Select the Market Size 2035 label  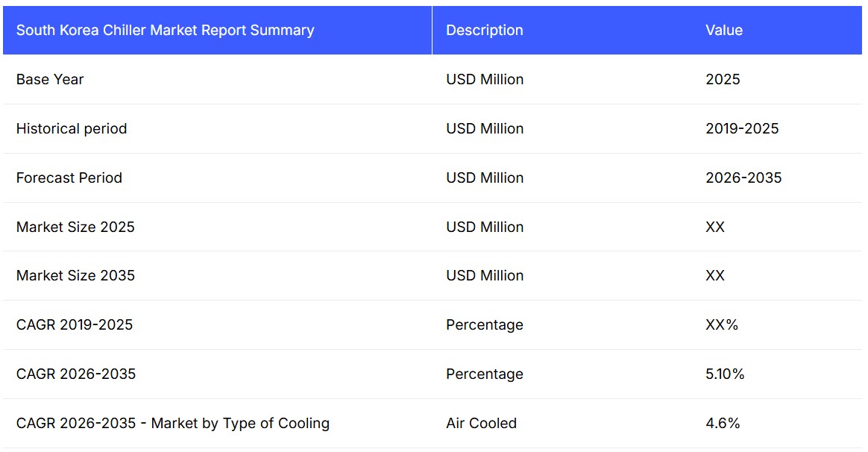(75, 276)
